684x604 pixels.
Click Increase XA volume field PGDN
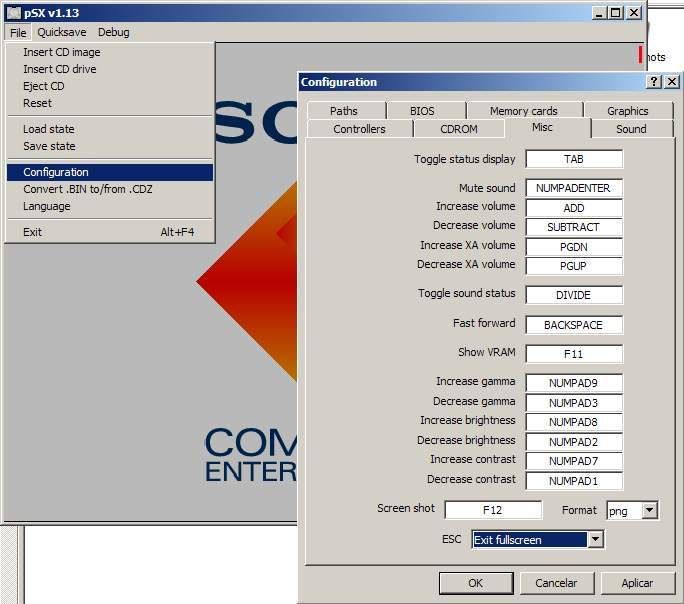click(574, 247)
